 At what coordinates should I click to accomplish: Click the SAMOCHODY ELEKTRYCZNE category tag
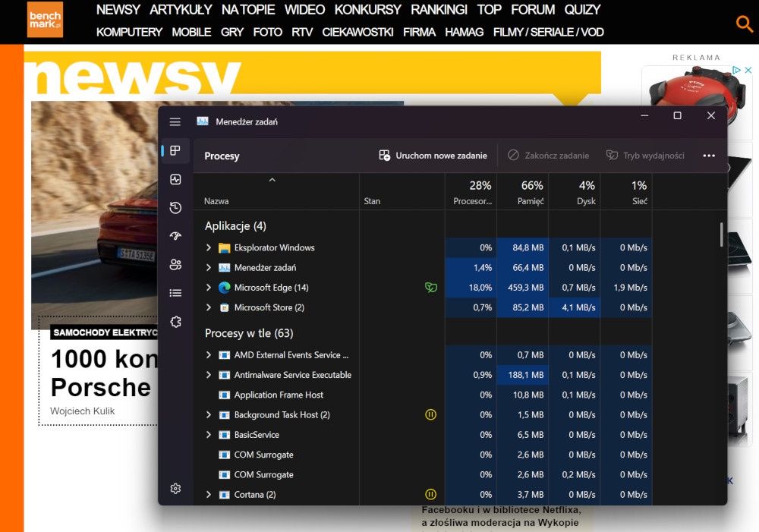(105, 332)
